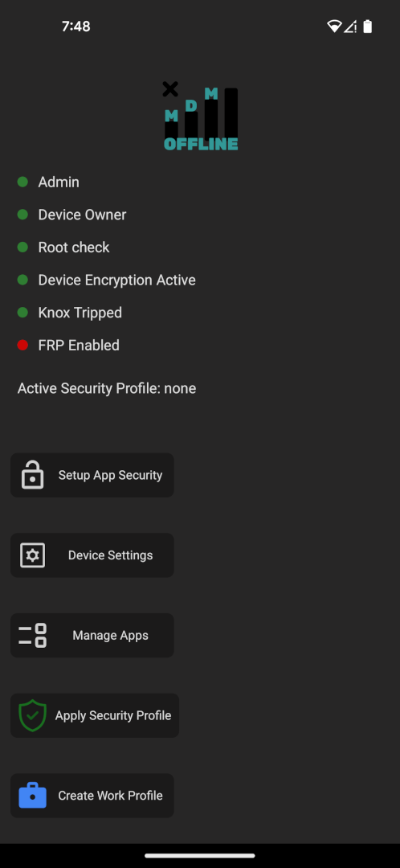
Task: Tap the battery icon in the status bar
Action: (x=367, y=26)
